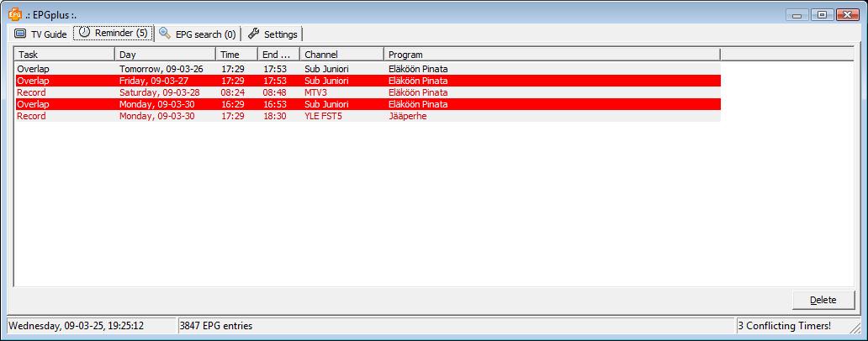The image size is (868, 341).
Task: Click the Settings wrench icon
Action: click(253, 34)
